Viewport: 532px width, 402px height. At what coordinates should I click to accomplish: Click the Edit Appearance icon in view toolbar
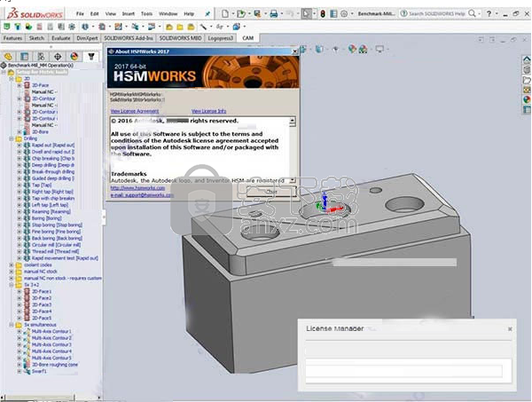coord(352,49)
